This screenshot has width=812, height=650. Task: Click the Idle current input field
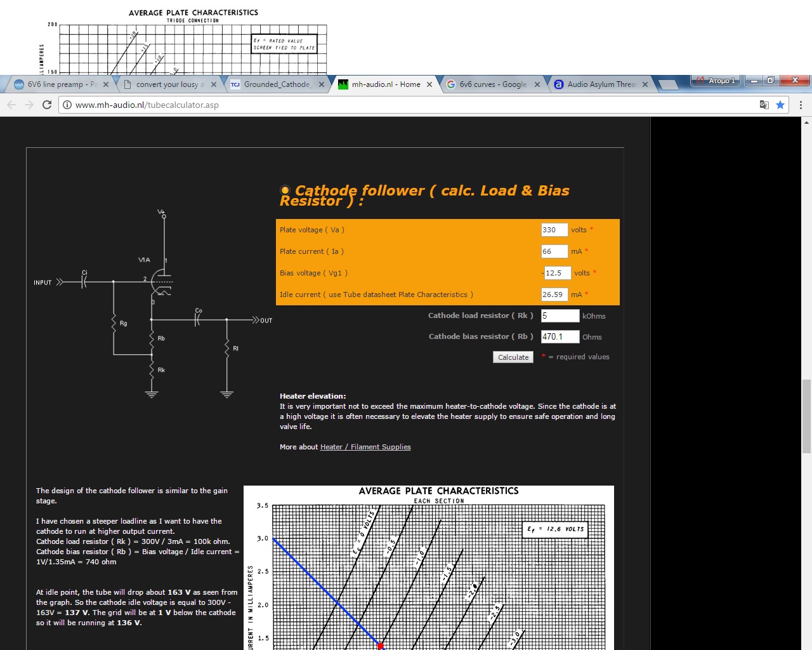(554, 295)
